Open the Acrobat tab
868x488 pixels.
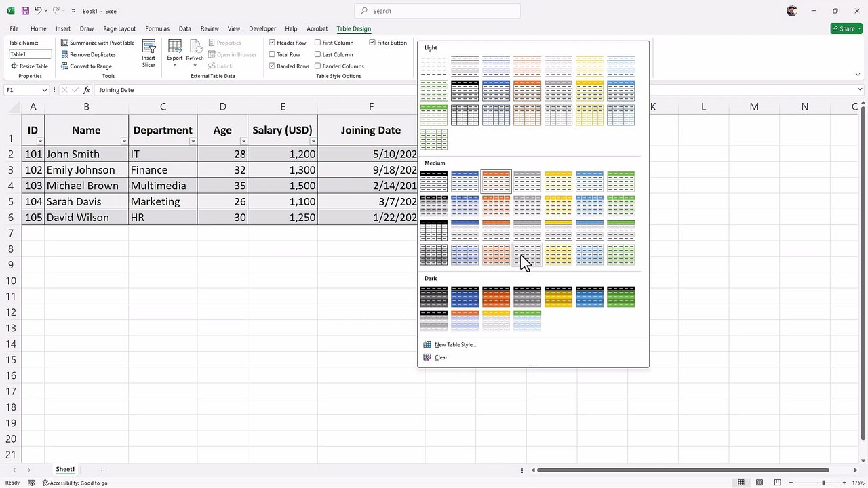pos(317,28)
